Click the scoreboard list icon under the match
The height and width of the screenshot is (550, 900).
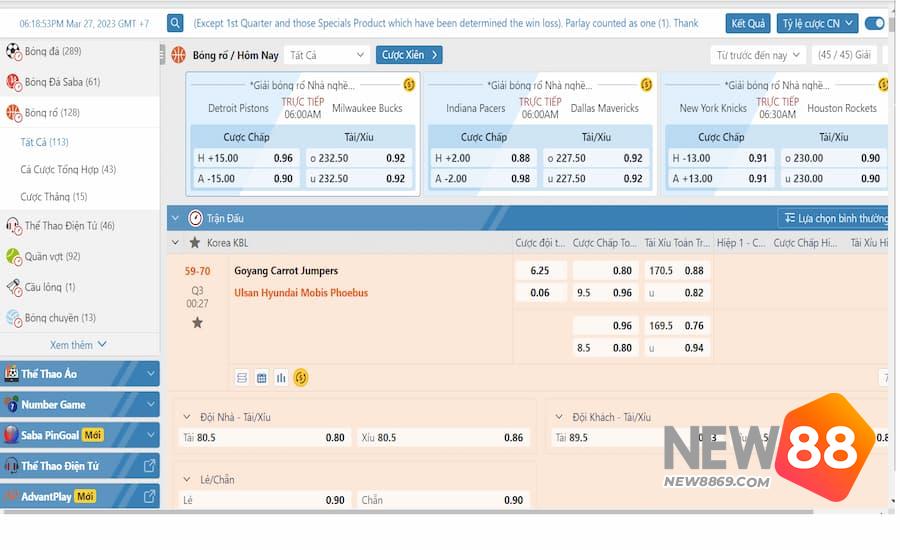pyautogui.click(x=242, y=378)
